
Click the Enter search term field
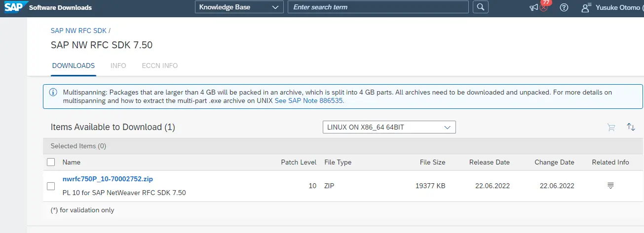(x=378, y=7)
